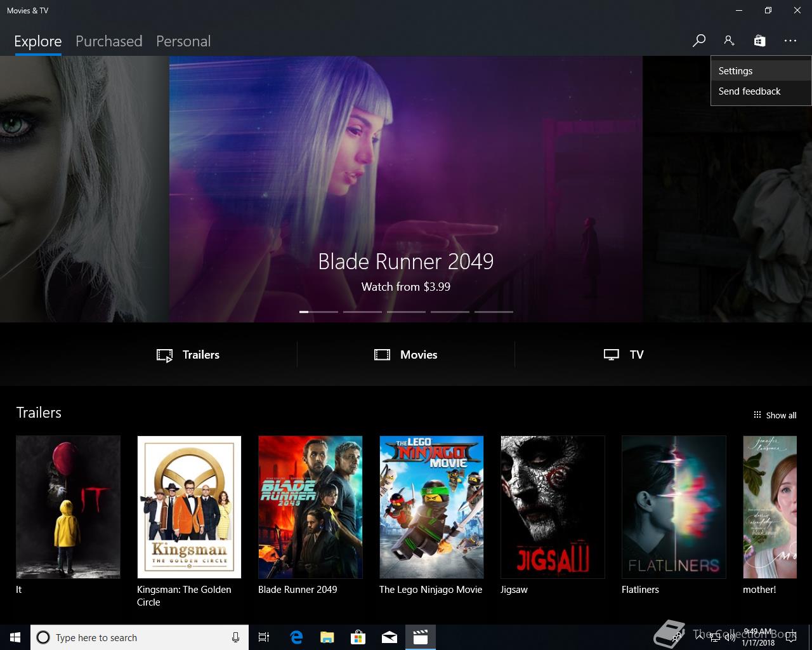Click the 'Flatliners' title text
Image resolution: width=812 pixels, height=650 pixels.
(640, 590)
